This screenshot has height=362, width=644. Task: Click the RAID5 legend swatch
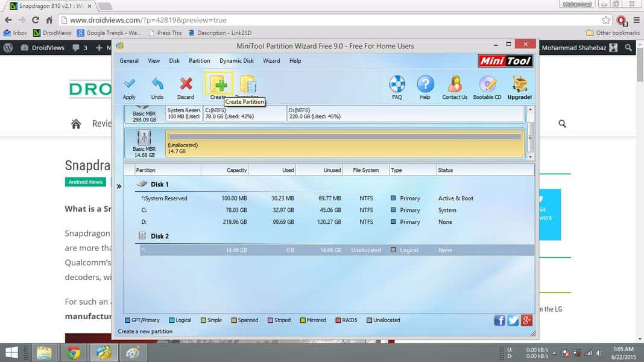[x=338, y=320]
